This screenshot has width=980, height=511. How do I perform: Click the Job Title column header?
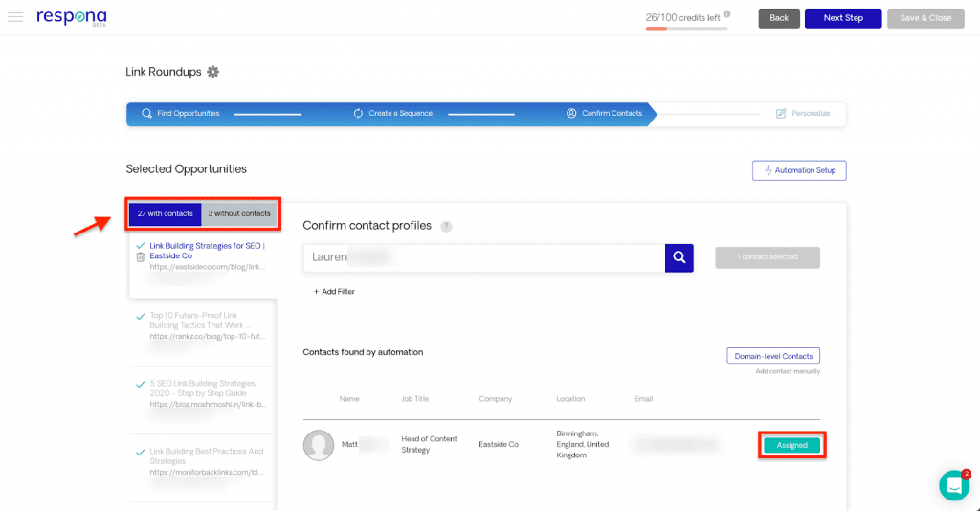tap(415, 399)
